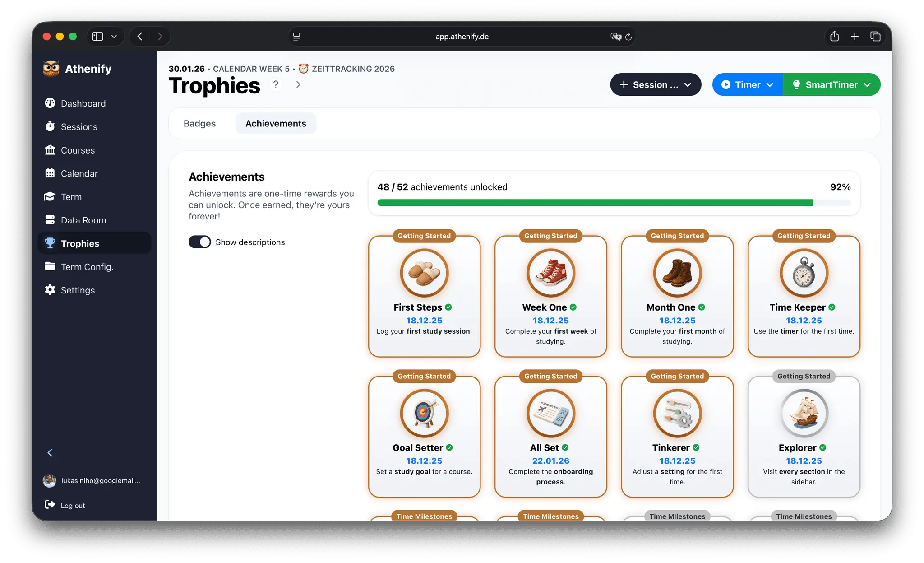Open the lukasiniho@googlemail account entry

tap(101, 481)
